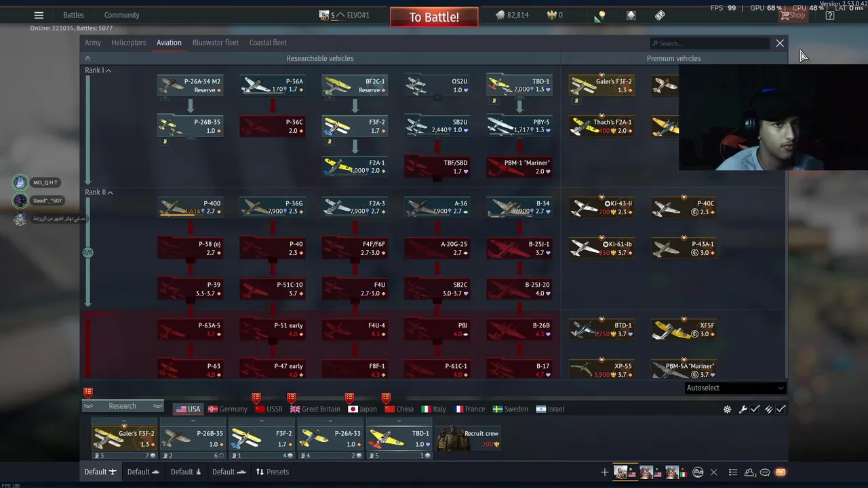This screenshot has height=488, width=868.
Task: Select the Israel nation
Action: tap(550, 409)
